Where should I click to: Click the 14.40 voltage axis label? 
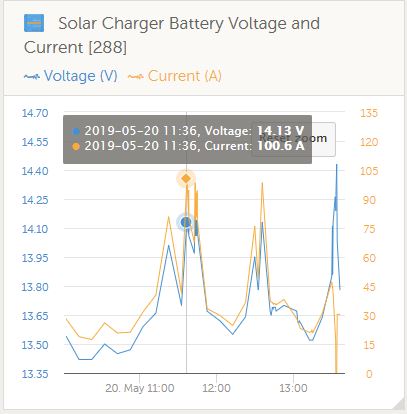[x=35, y=171]
